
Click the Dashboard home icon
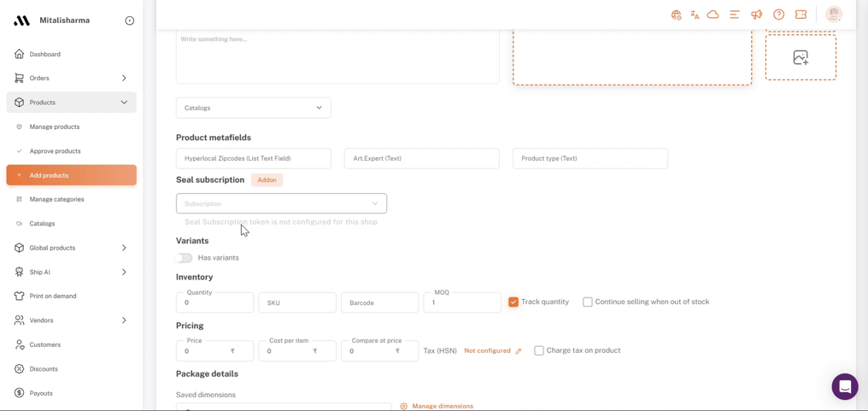20,55
